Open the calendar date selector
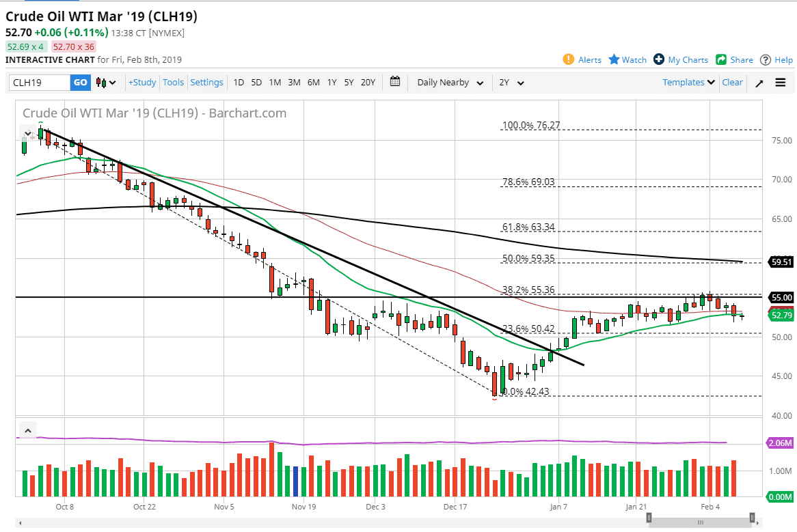The image size is (797, 532). (x=394, y=82)
